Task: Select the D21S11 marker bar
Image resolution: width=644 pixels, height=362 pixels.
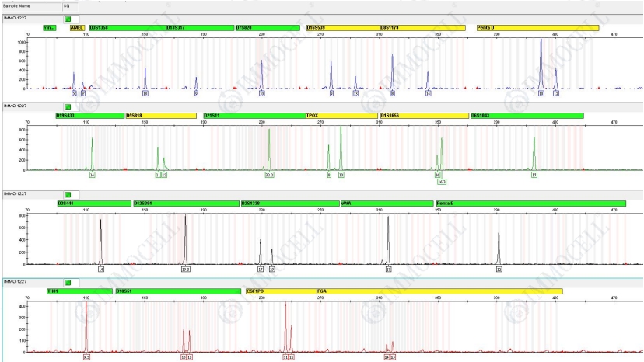Action: point(255,116)
